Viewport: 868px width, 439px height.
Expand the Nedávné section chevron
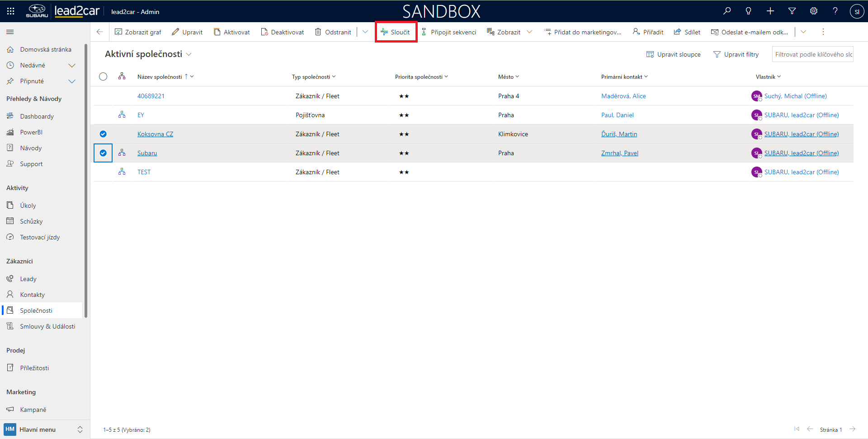coord(71,66)
